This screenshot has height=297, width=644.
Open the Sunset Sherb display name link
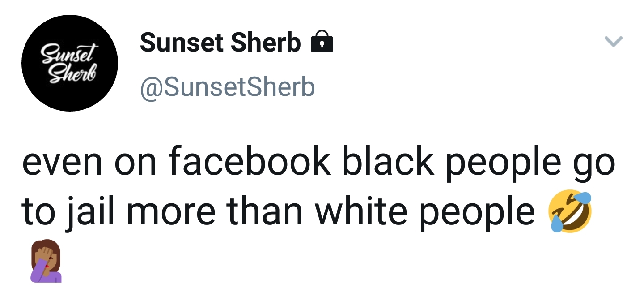pyautogui.click(x=220, y=43)
